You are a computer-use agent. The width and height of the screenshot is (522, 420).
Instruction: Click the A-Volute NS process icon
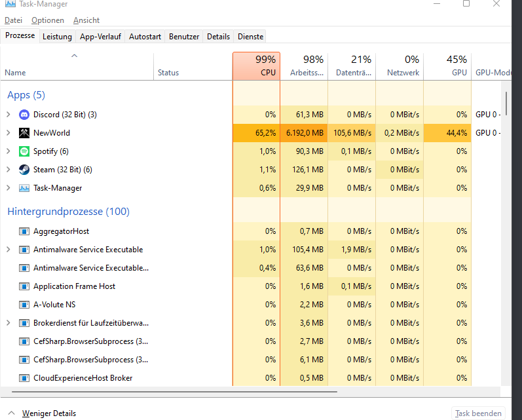pos(24,305)
